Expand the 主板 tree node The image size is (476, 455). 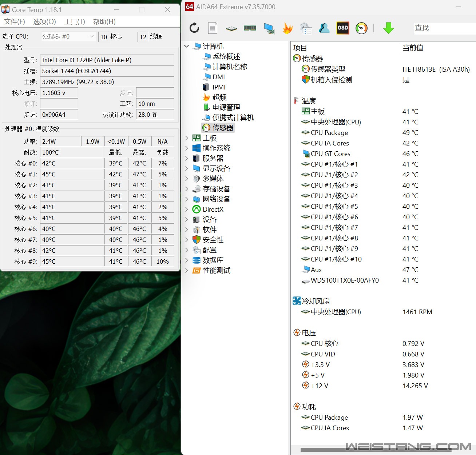pos(187,138)
